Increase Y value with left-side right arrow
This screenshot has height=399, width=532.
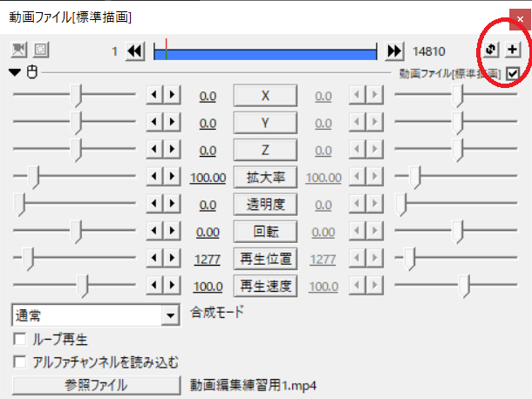[172, 122]
